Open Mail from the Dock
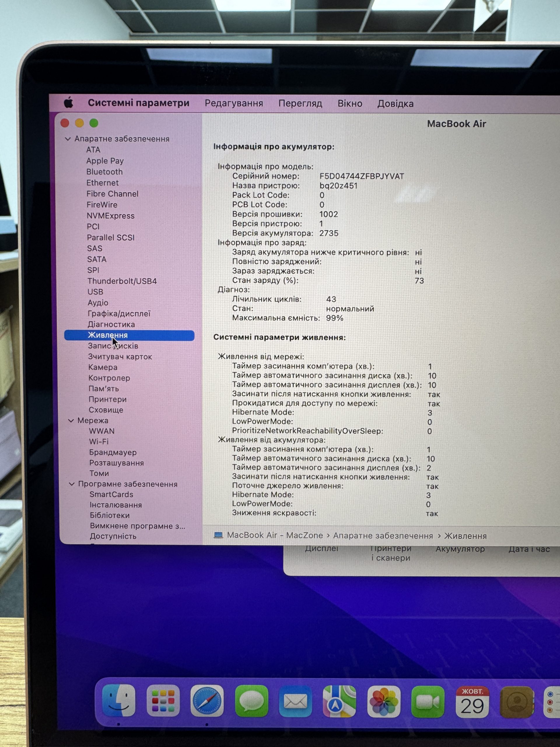The height and width of the screenshot is (747, 560). tap(295, 701)
